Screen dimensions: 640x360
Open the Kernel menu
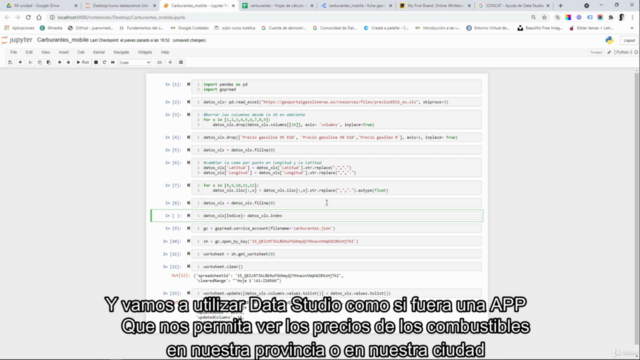coord(99,52)
